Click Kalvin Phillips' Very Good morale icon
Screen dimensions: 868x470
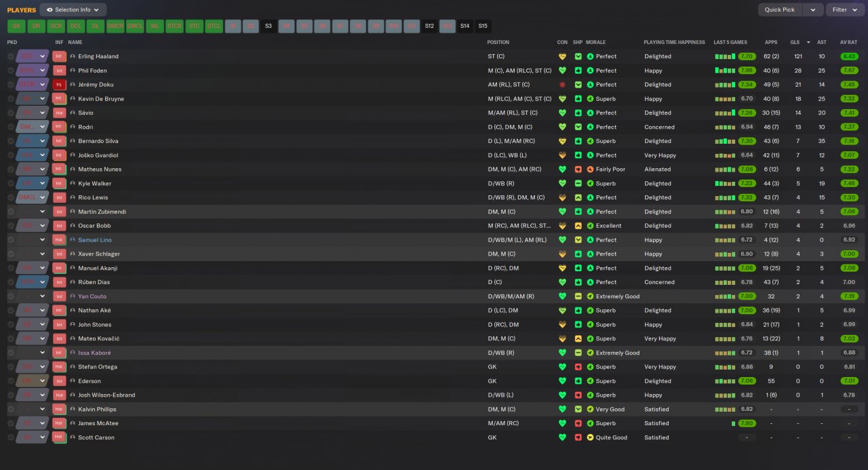click(x=590, y=409)
